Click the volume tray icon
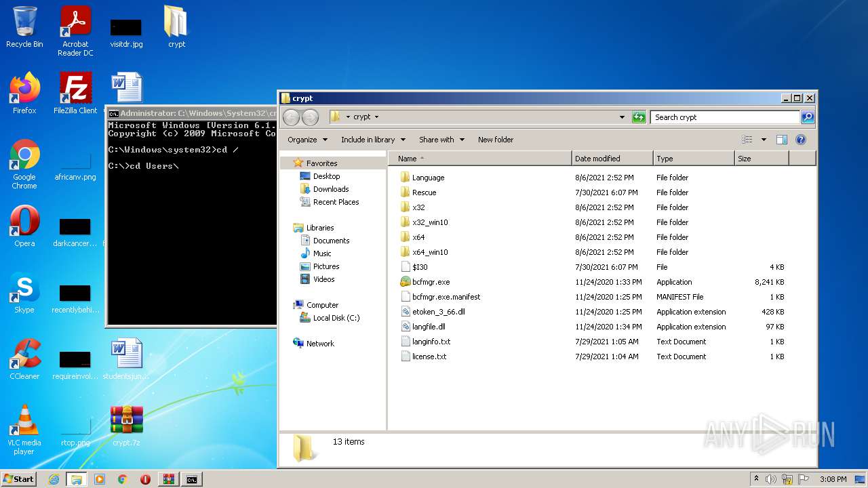The height and width of the screenshot is (488, 868). (770, 479)
